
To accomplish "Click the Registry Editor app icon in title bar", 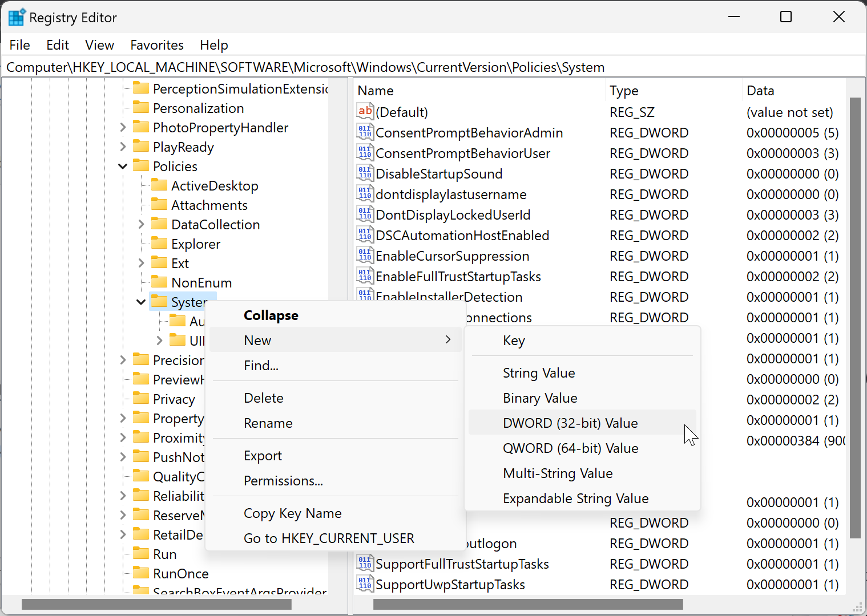I will click(16, 17).
